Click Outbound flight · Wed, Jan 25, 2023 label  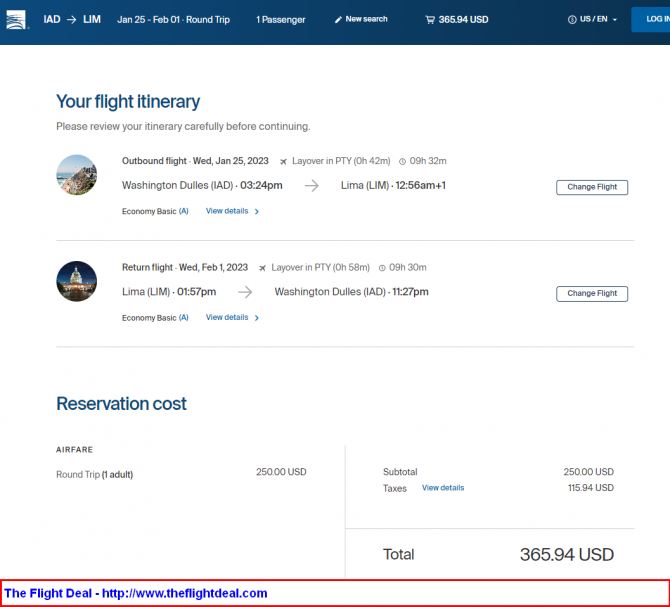195,161
